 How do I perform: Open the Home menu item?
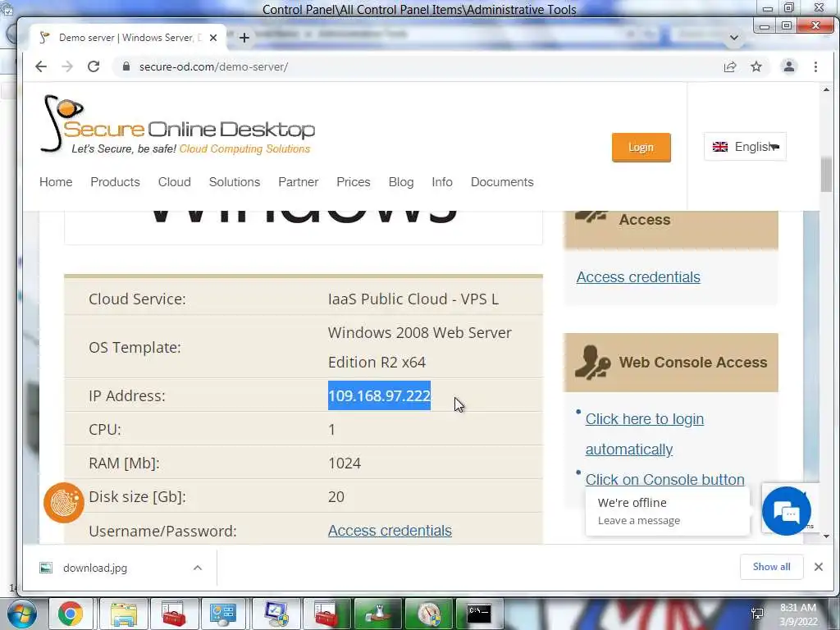(x=56, y=182)
